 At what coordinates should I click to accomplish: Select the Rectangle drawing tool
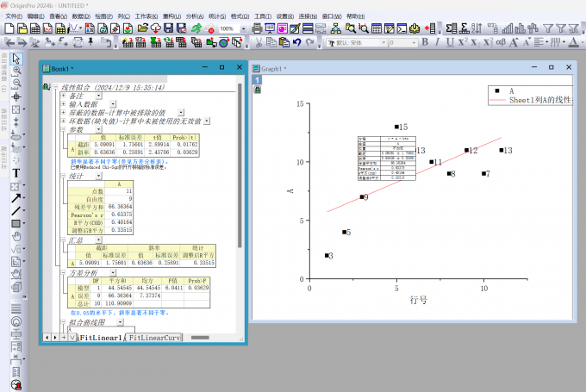click(x=16, y=223)
